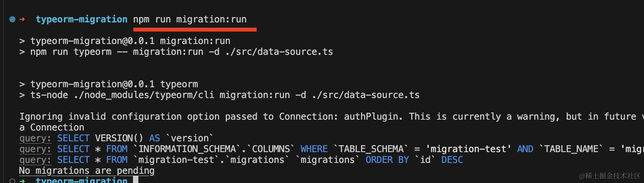
Task: Click the hollow circle beside bottom prompt
Action: (x=12, y=180)
